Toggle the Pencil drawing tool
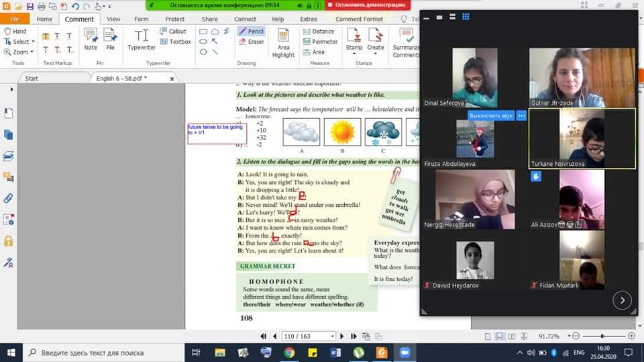The height and width of the screenshot is (362, 644). point(251,32)
